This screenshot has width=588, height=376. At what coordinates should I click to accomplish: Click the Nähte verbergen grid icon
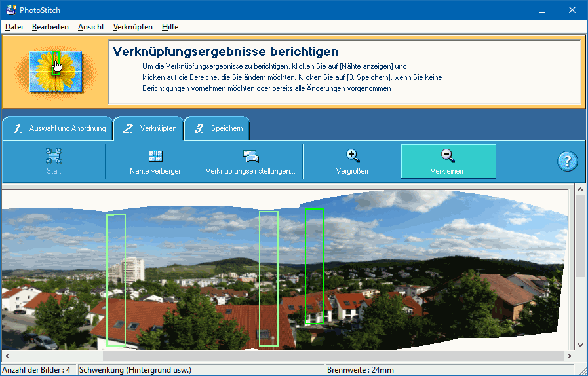tap(156, 156)
